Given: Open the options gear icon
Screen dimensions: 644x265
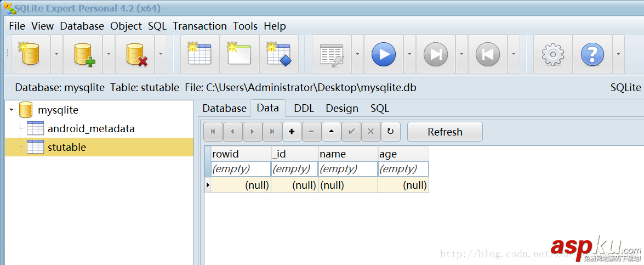Looking at the screenshot, I should pos(552,54).
